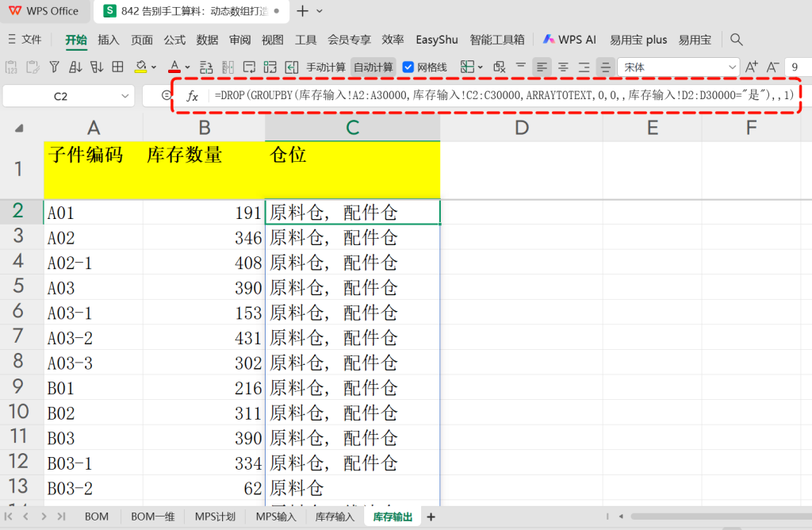812x530 pixels.
Task: Open the tab list chevron beside plus
Action: click(320, 11)
